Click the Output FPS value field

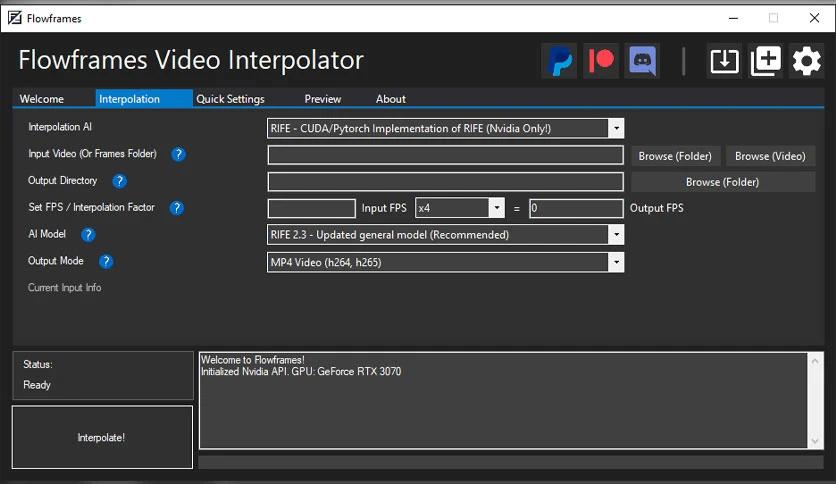(x=576, y=208)
